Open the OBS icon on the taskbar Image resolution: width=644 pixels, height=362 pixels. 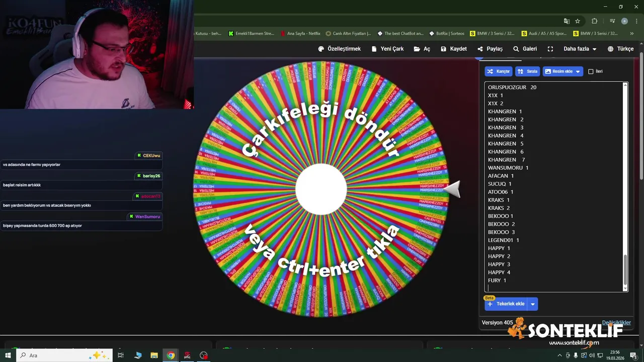204,355
